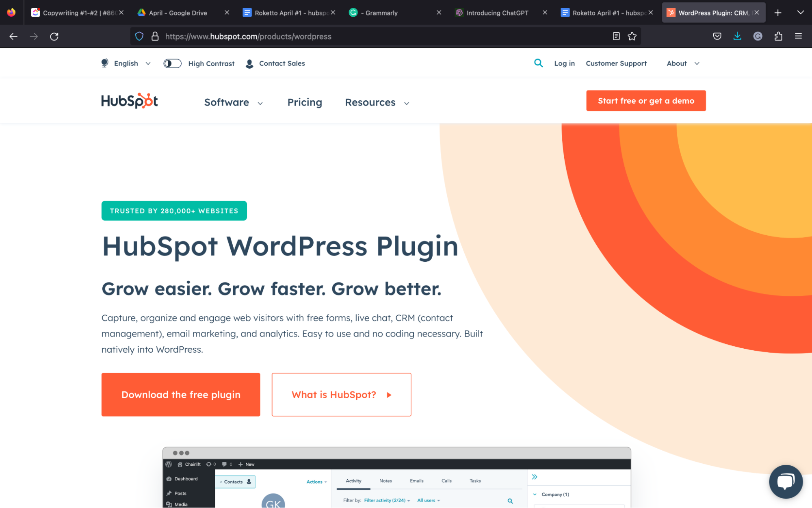Click Download the free plugin

[180, 394]
